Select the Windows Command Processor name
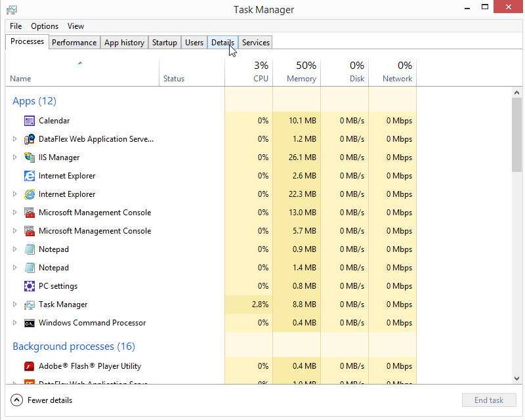This screenshot has height=420, width=525. 92,323
